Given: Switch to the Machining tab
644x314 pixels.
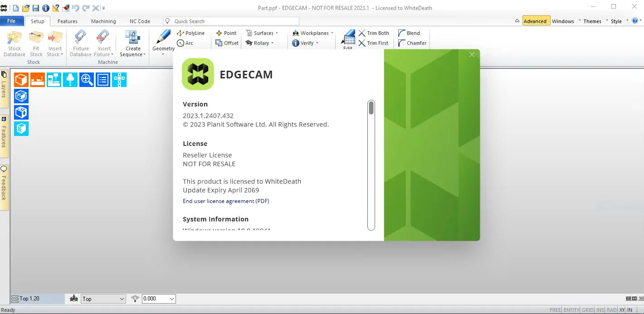Looking at the screenshot, I should [x=103, y=21].
